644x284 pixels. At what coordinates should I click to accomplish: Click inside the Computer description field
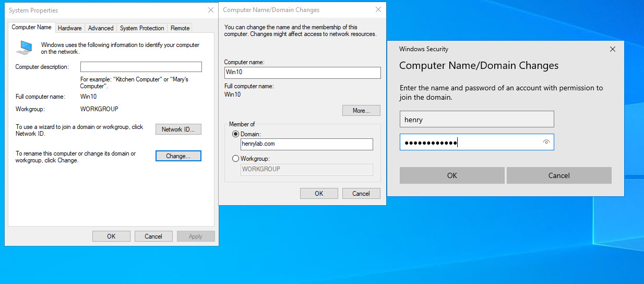141,67
